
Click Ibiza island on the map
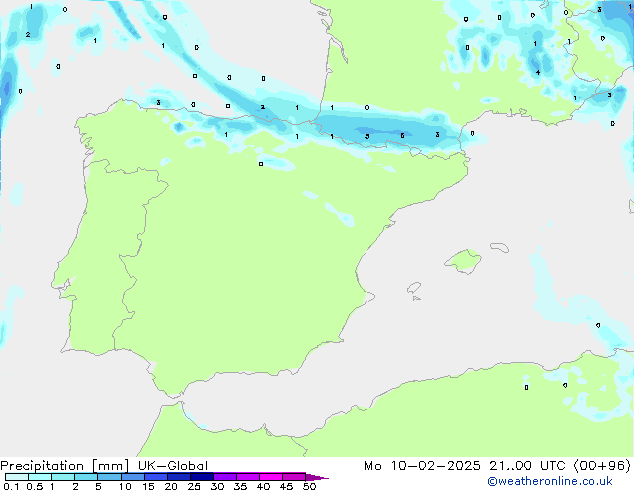pyautogui.click(x=414, y=288)
